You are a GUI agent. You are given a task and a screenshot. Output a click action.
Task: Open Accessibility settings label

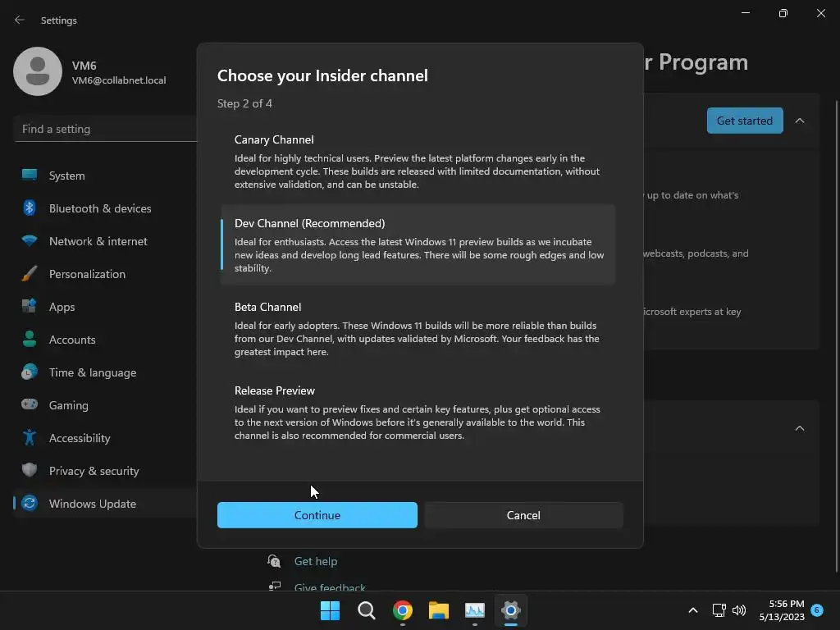(x=80, y=438)
